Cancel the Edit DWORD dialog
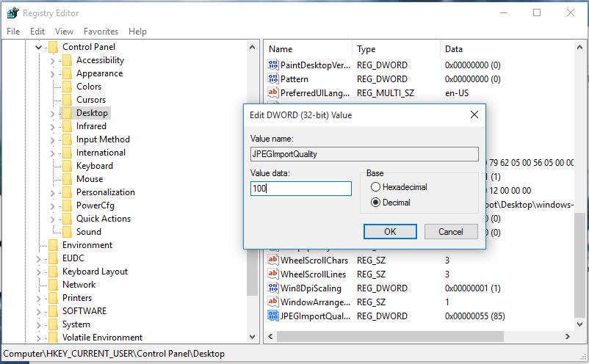Screen dimensions: 589x364 451,231
